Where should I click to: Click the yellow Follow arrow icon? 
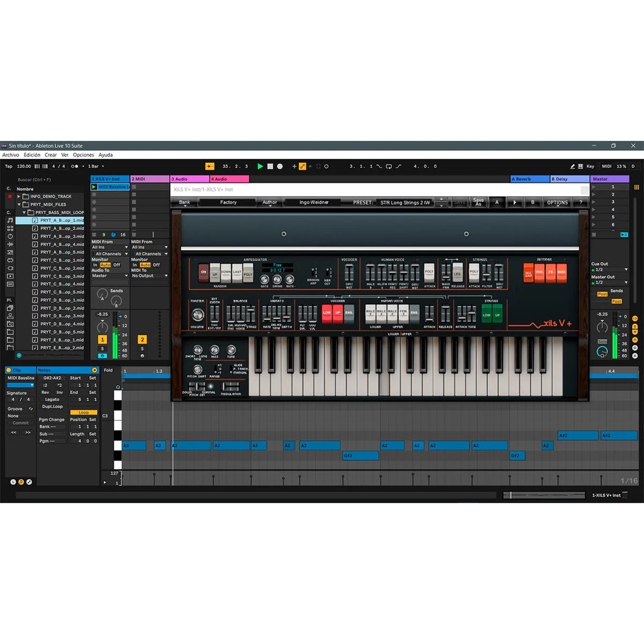tap(209, 166)
